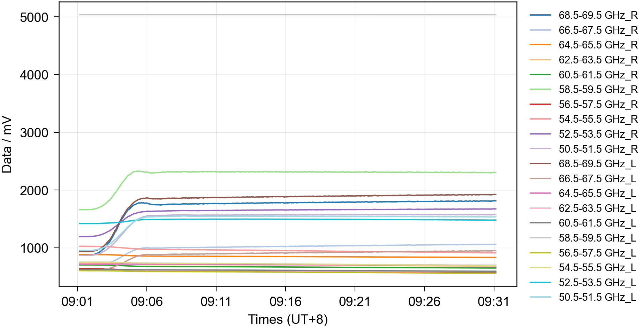Click the 56.5-57.5 GHz_R red legend swatch
Screen dimensions: 644x328
tap(540, 104)
